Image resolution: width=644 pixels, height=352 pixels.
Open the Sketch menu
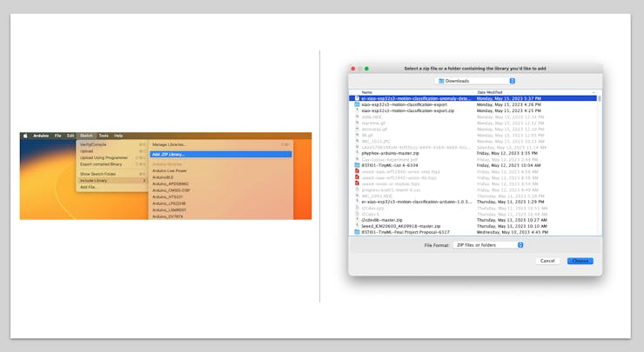(86, 136)
